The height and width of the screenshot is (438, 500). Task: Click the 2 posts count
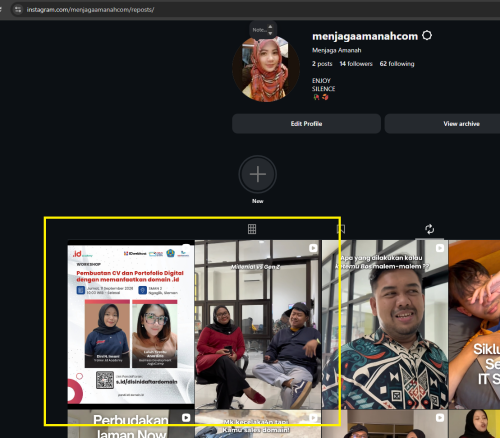(322, 64)
